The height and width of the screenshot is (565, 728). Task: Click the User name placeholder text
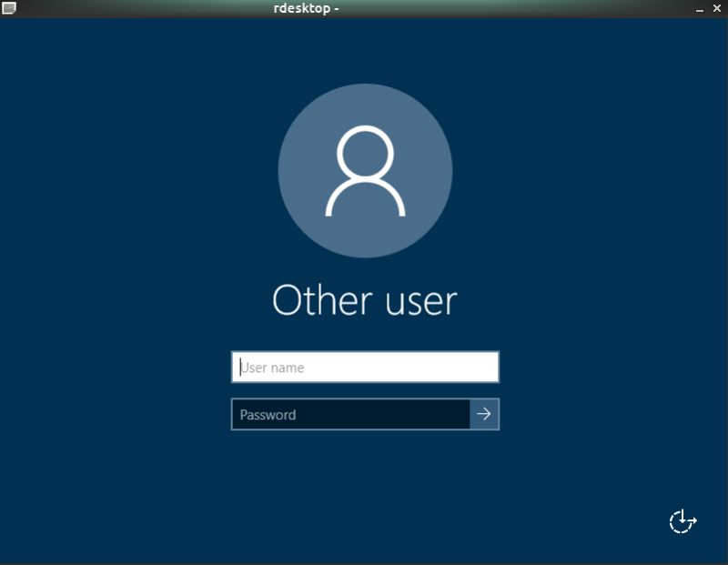(x=273, y=367)
